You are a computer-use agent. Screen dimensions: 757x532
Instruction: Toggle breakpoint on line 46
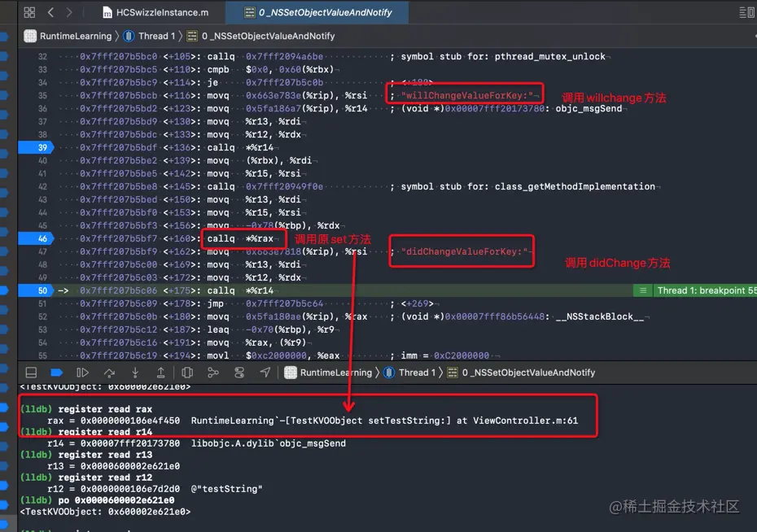(x=36, y=238)
